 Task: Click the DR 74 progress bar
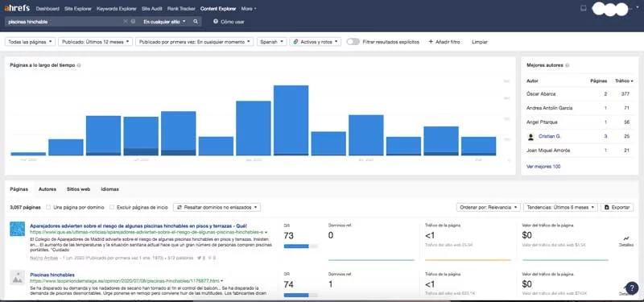300,295
